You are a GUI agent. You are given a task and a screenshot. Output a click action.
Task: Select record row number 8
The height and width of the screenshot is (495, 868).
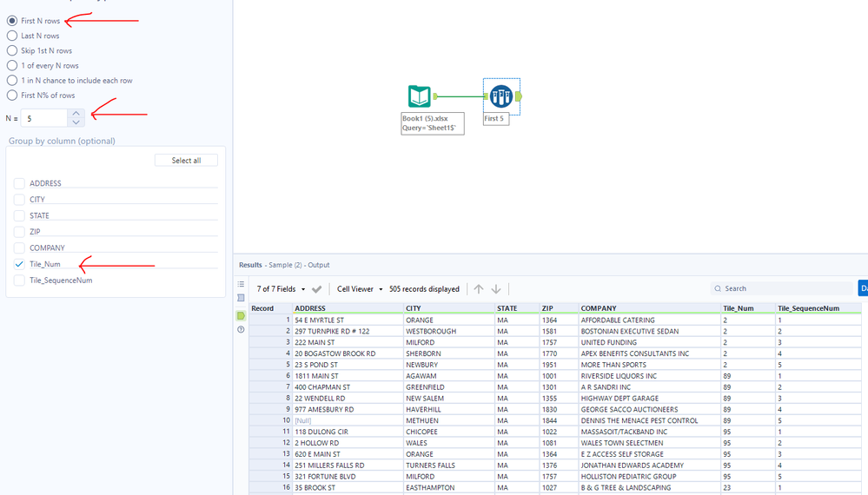point(271,398)
